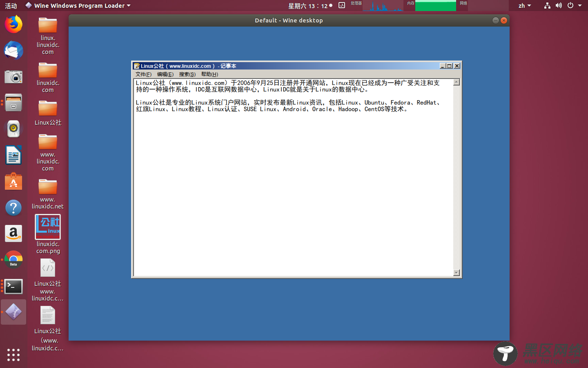The width and height of the screenshot is (588, 368).
Task: Select the www.linuxidc.com desktop folder
Action: [48, 153]
